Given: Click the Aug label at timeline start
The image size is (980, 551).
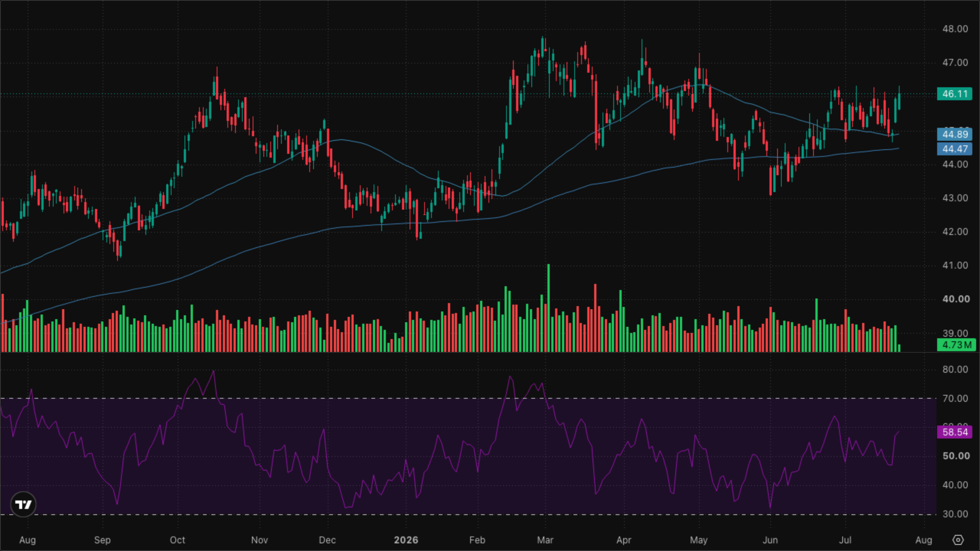Looking at the screenshot, I should coord(28,540).
